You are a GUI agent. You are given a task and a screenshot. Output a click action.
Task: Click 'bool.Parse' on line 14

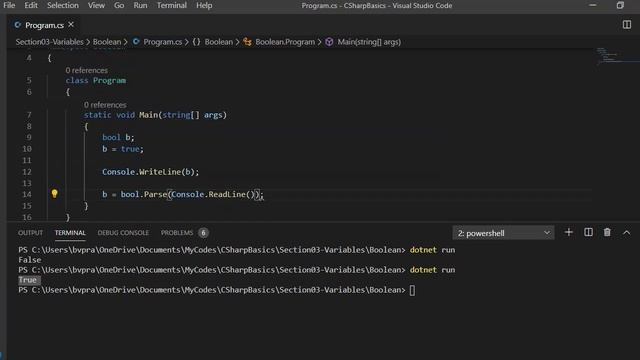click(144, 194)
